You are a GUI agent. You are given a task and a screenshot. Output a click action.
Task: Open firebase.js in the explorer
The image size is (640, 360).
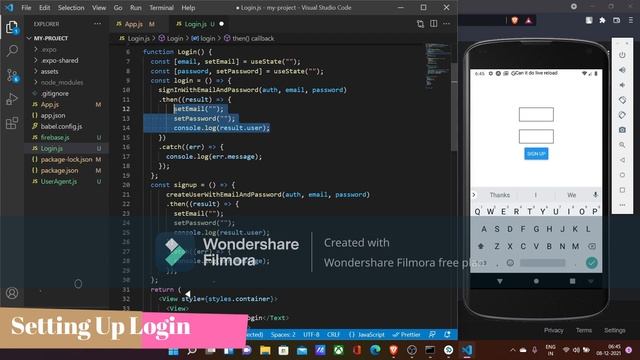pyautogui.click(x=55, y=138)
